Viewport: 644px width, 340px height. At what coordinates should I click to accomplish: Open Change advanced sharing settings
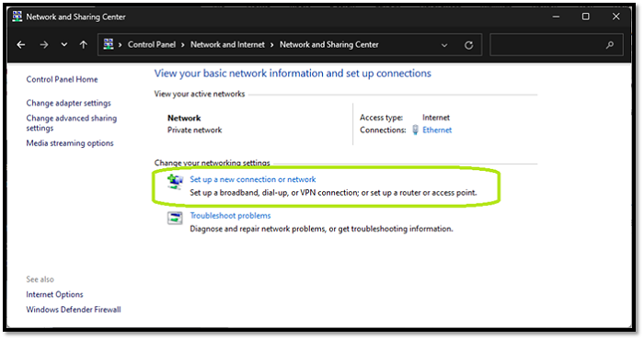pyautogui.click(x=72, y=123)
